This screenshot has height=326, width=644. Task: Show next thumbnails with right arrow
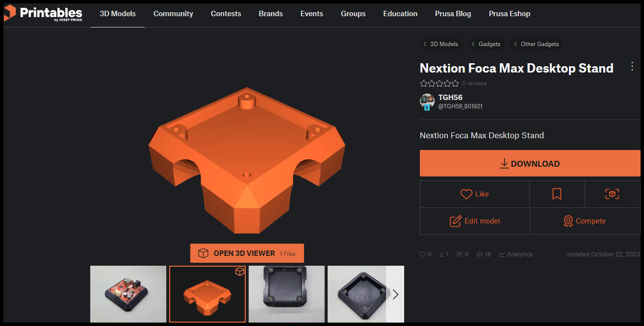pos(395,294)
